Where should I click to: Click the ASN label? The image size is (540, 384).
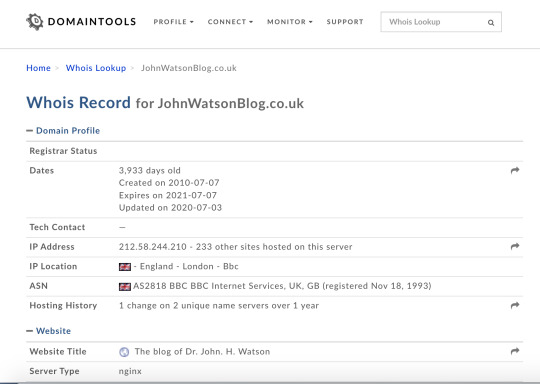[x=39, y=286]
